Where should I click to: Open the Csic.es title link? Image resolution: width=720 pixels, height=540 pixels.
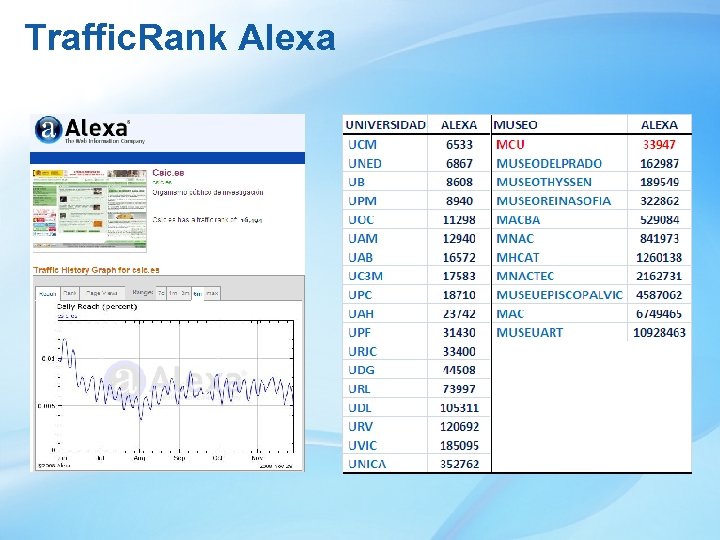tap(168, 173)
